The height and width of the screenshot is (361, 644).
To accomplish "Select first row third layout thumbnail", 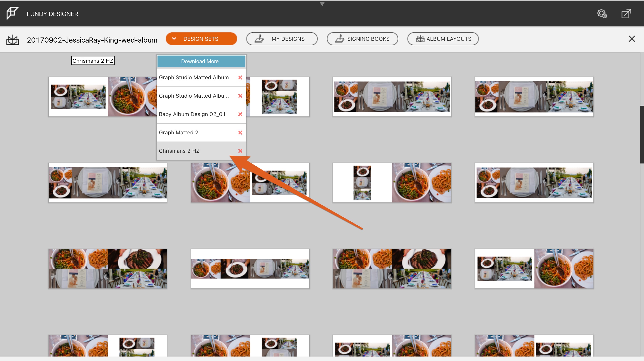I will pos(392,97).
